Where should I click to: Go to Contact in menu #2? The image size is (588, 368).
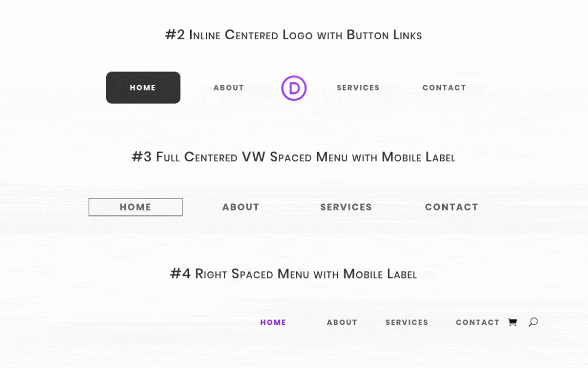tap(444, 87)
